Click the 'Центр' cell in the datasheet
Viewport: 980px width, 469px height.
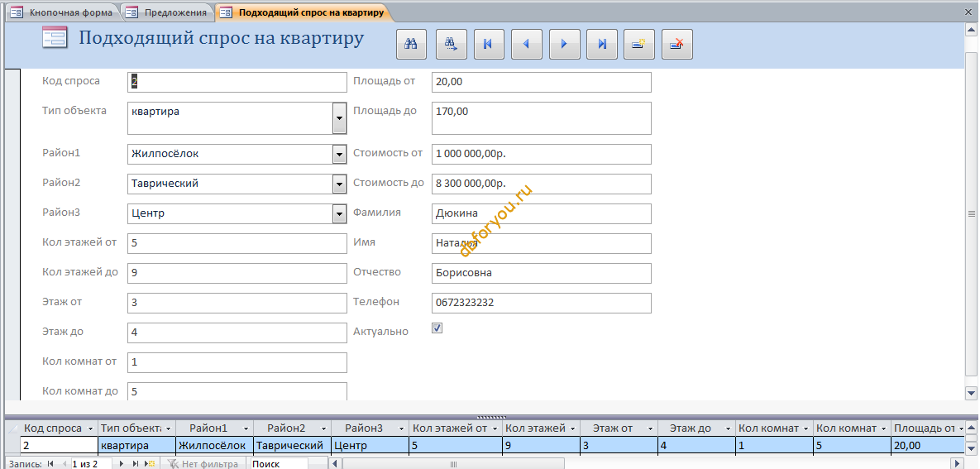[x=370, y=445]
